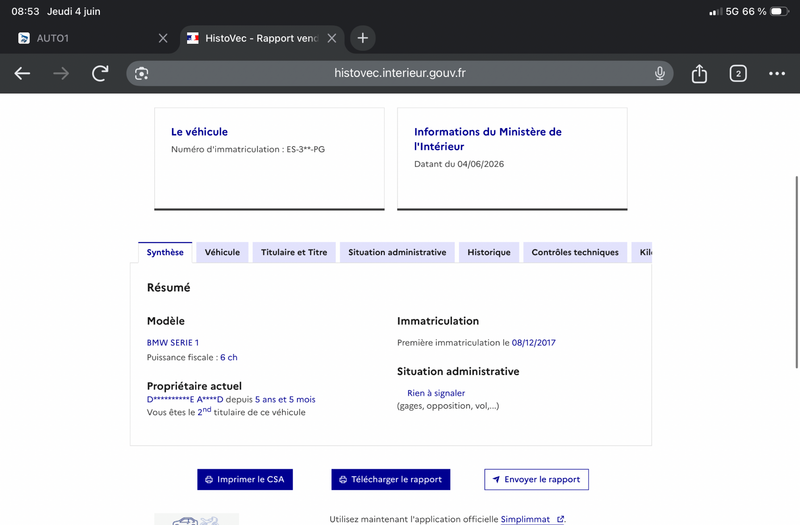Reload the HistoVec page

click(100, 73)
